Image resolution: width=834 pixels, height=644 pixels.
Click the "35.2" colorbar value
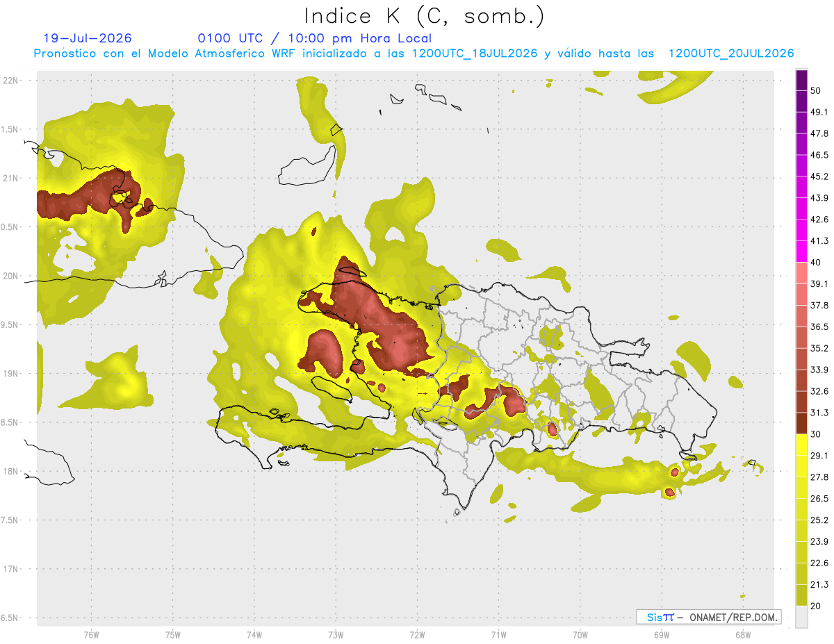tap(819, 348)
